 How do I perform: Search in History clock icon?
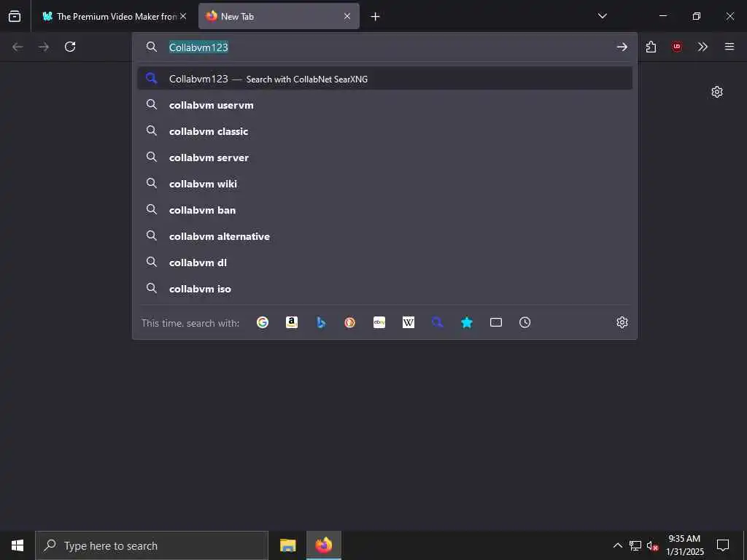(525, 322)
